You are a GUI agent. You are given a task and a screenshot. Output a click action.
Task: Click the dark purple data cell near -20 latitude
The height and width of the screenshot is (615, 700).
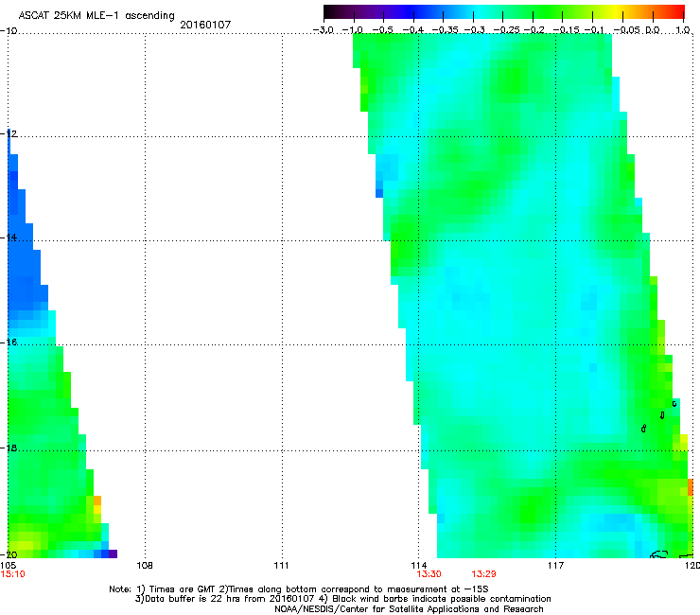coord(113,553)
